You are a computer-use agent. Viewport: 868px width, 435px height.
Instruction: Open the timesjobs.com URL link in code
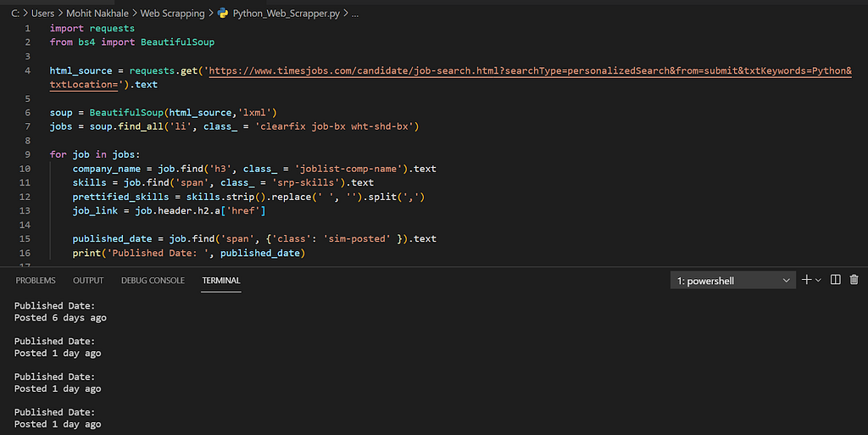[530, 71]
